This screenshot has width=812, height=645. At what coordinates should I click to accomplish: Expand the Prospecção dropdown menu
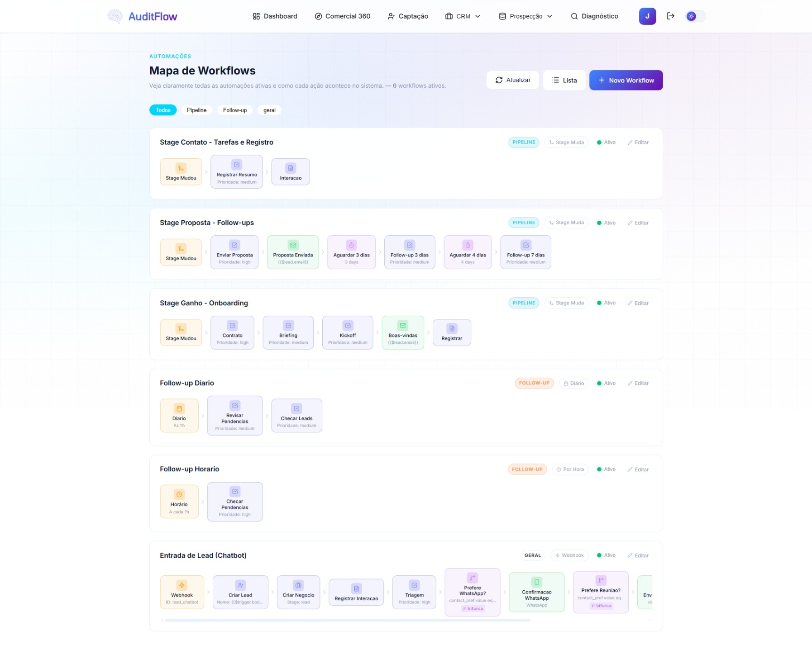click(x=525, y=16)
